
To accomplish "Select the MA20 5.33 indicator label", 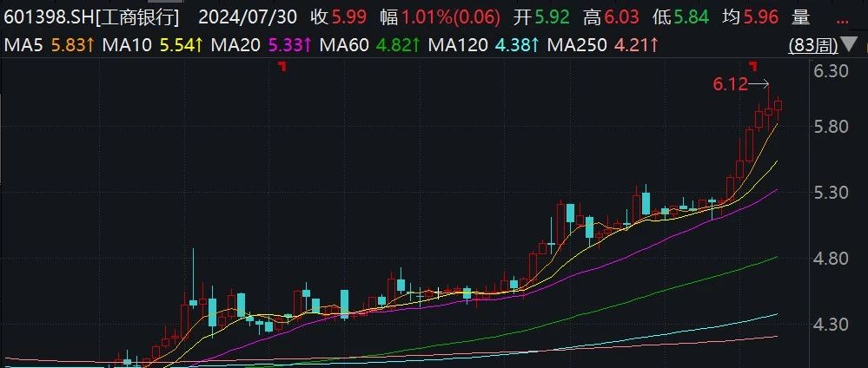I will click(x=262, y=45).
